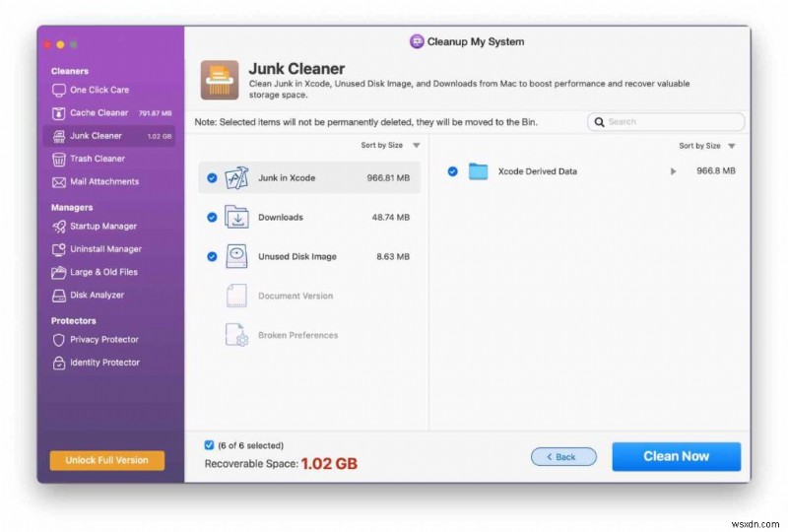Select Disk Analyzer in sidebar
The image size is (788, 532).
tap(97, 296)
